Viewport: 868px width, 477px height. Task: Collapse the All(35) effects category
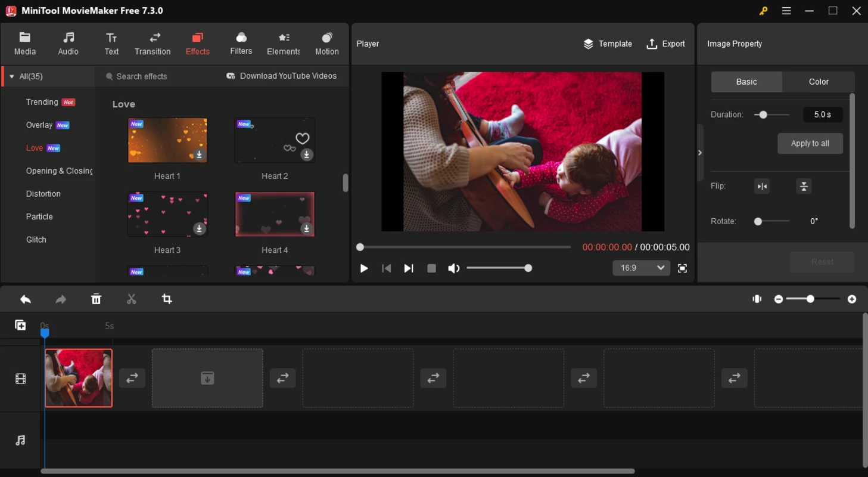tap(12, 77)
